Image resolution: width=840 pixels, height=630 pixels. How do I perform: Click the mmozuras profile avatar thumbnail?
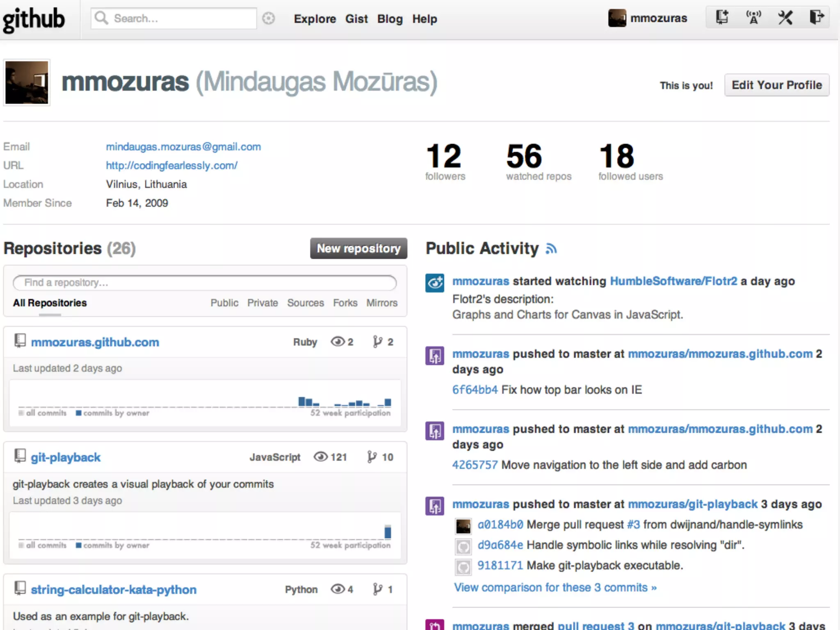click(x=27, y=82)
